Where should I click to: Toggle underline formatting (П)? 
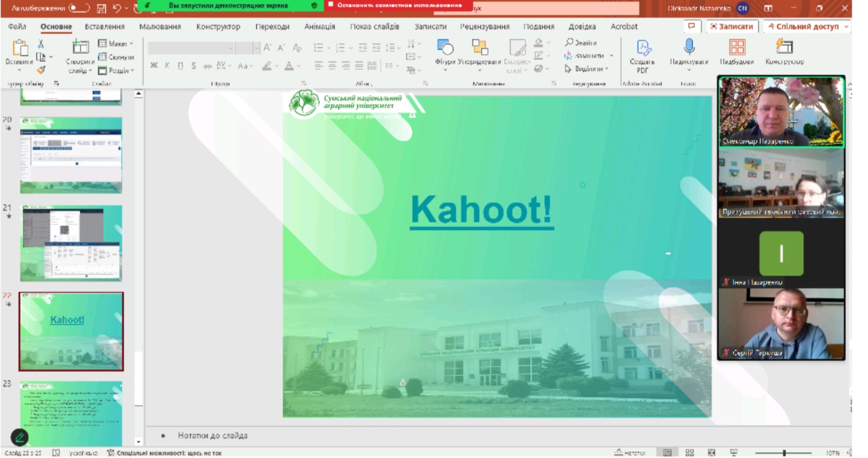[x=180, y=66]
